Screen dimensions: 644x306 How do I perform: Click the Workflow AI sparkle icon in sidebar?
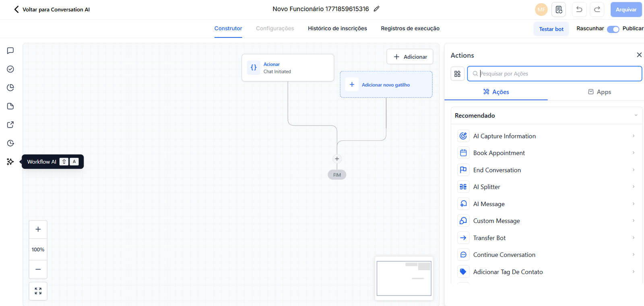[10, 161]
